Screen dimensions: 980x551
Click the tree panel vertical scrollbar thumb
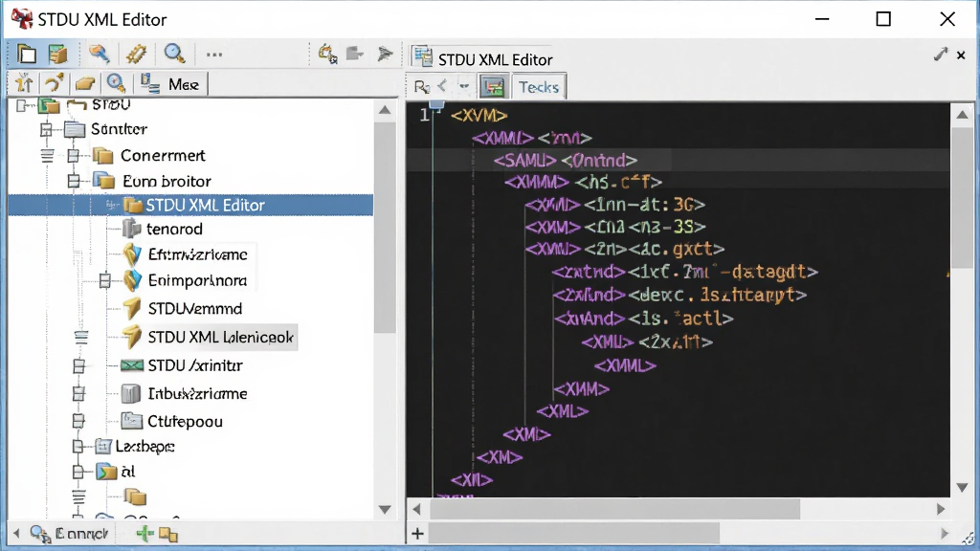pyautogui.click(x=385, y=228)
